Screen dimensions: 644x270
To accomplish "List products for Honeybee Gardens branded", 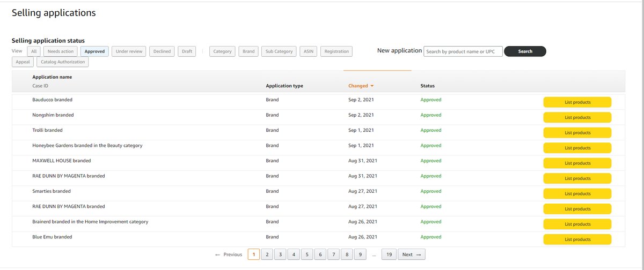I will (577, 148).
